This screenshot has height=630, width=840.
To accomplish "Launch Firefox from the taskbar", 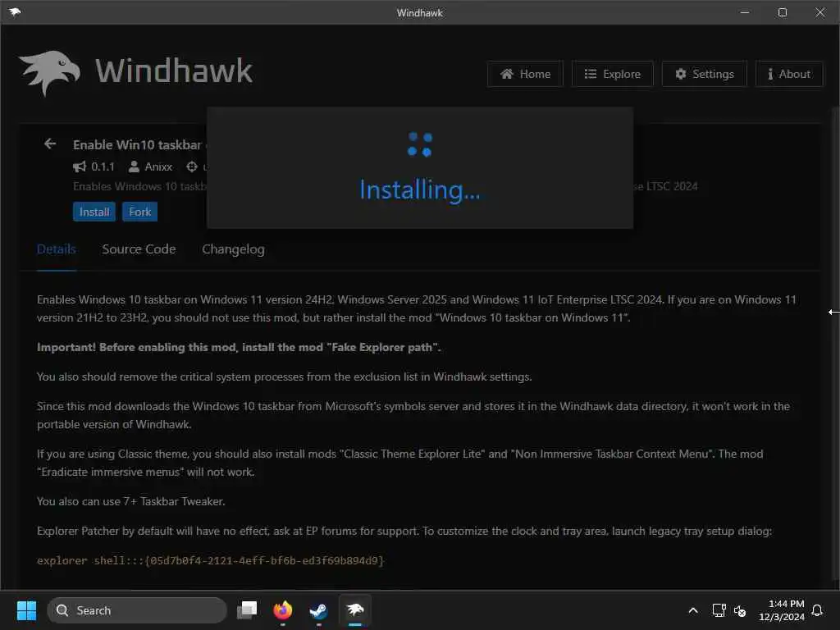I will click(283, 610).
